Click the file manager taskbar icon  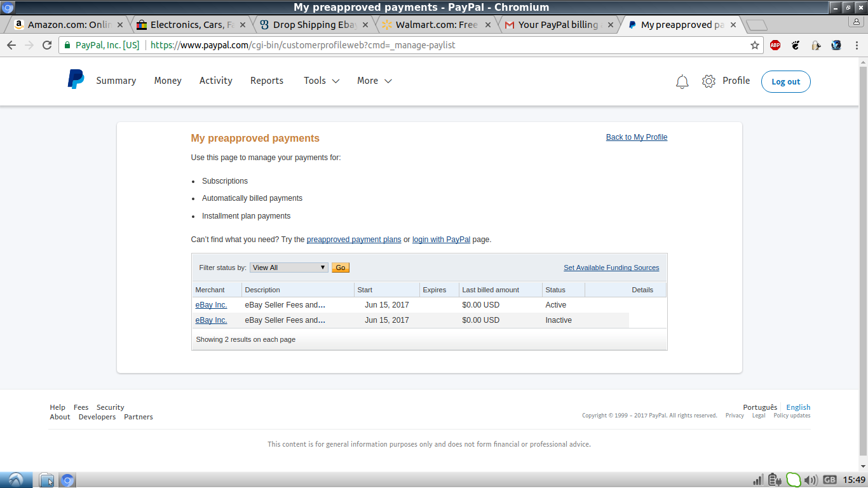pyautogui.click(x=46, y=480)
